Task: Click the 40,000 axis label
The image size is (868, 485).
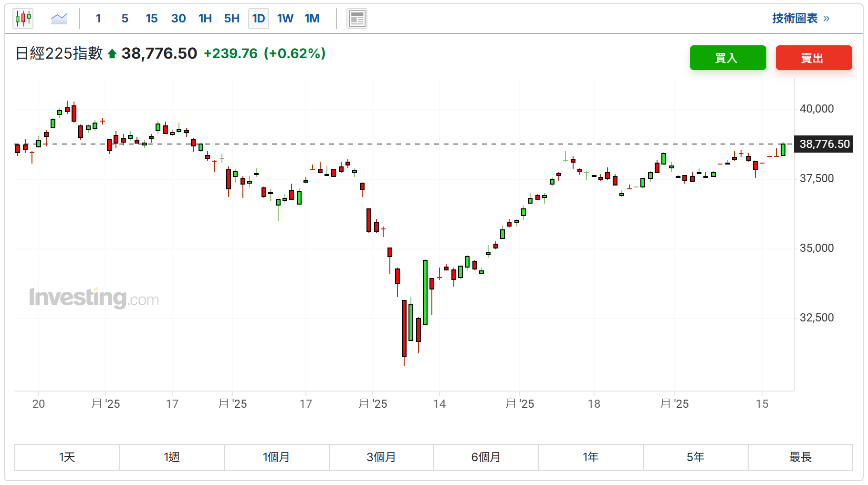Action: pos(816,109)
